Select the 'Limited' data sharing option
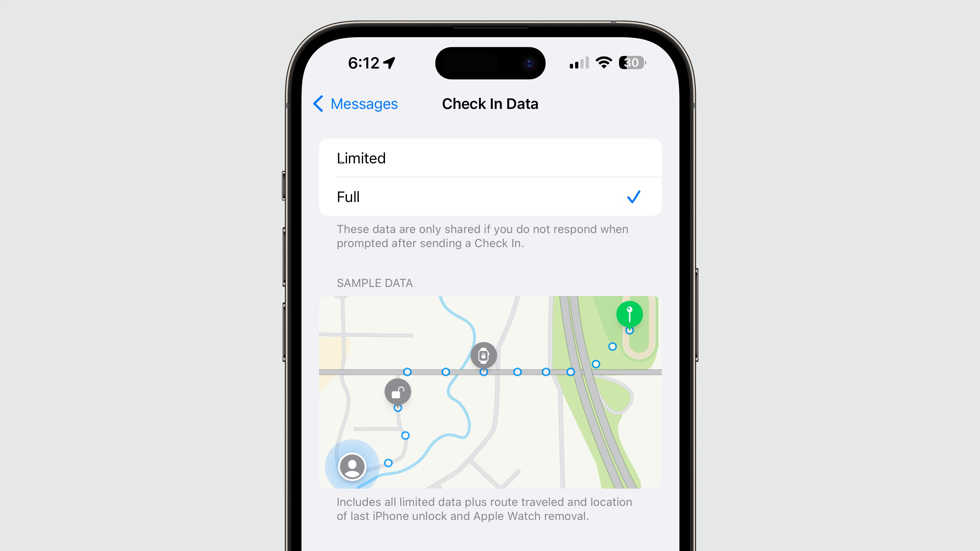This screenshot has height=551, width=980. coord(489,158)
